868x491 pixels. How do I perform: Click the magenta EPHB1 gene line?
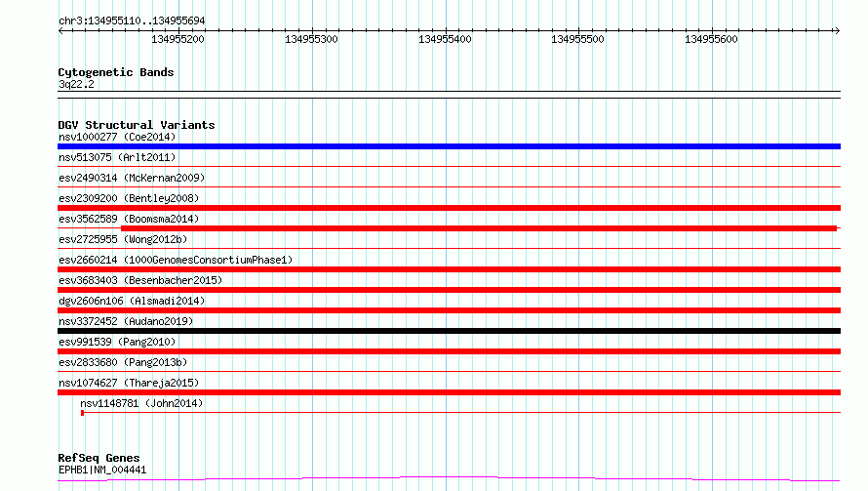[x=449, y=479]
